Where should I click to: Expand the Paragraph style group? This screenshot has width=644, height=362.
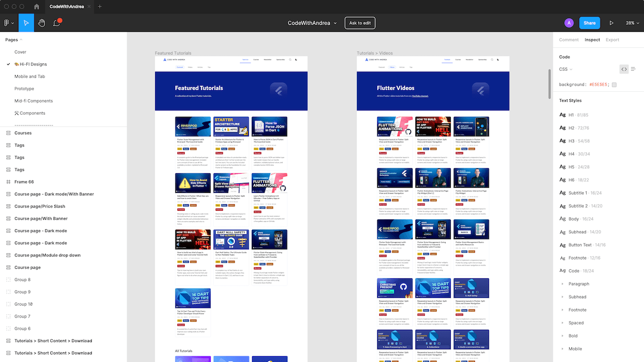pyautogui.click(x=562, y=284)
